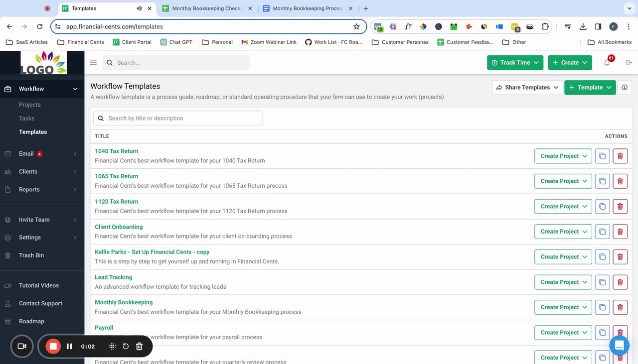The height and width of the screenshot is (364, 638).
Task: Click the Search by title or description field
Action: (x=177, y=119)
